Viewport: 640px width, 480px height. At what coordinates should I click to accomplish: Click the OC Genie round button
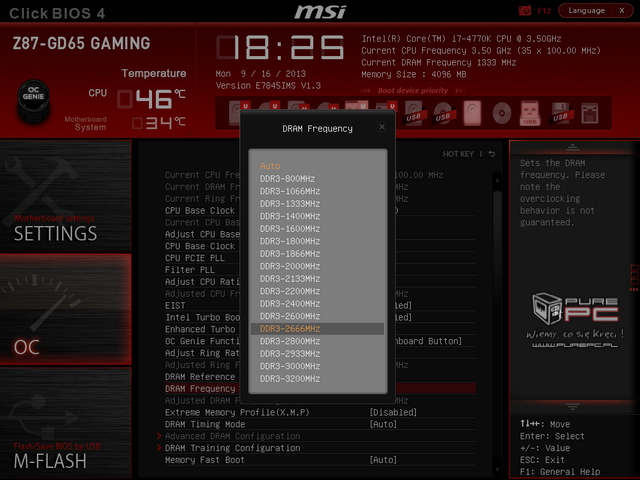point(33,101)
